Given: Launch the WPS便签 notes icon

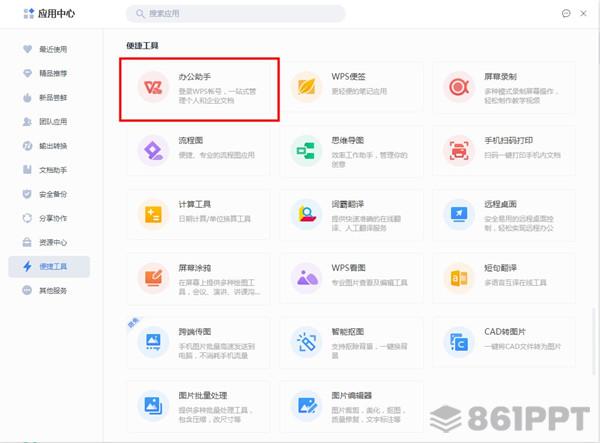Looking at the screenshot, I should click(306, 87).
